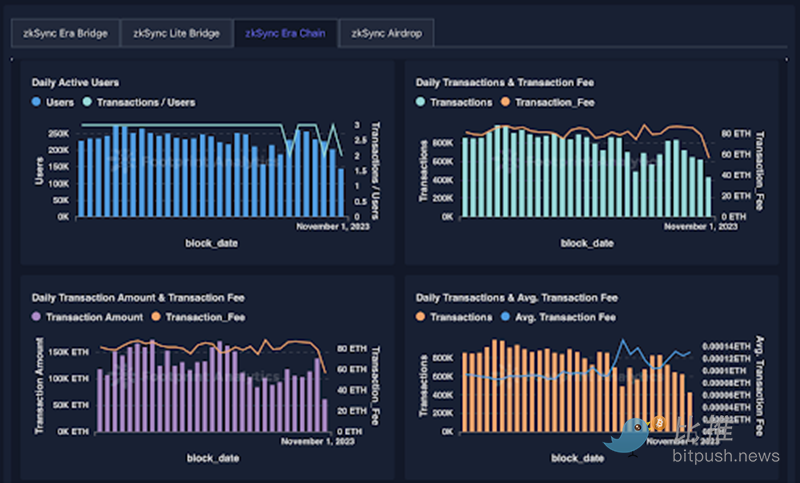Click the Daily Transactions & Transaction Fee title
The width and height of the screenshot is (800, 483).
click(505, 83)
